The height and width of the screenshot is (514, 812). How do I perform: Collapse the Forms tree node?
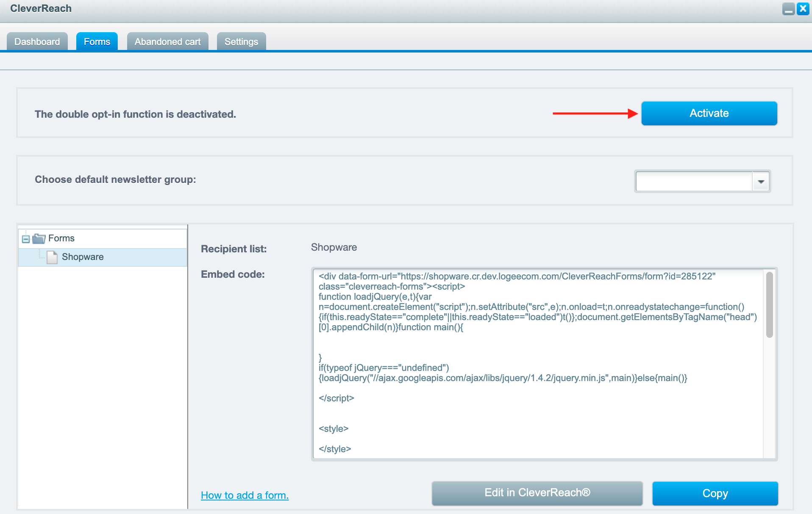pos(26,239)
